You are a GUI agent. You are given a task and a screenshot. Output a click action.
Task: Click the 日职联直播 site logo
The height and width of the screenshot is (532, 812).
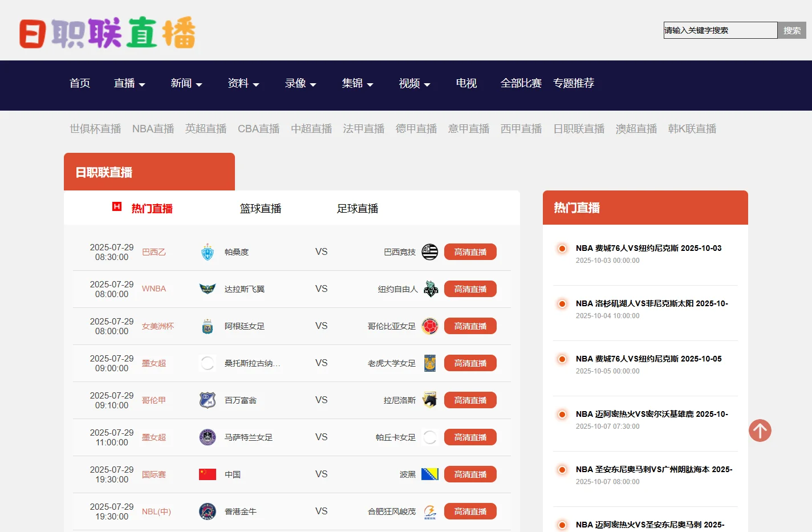click(107, 33)
